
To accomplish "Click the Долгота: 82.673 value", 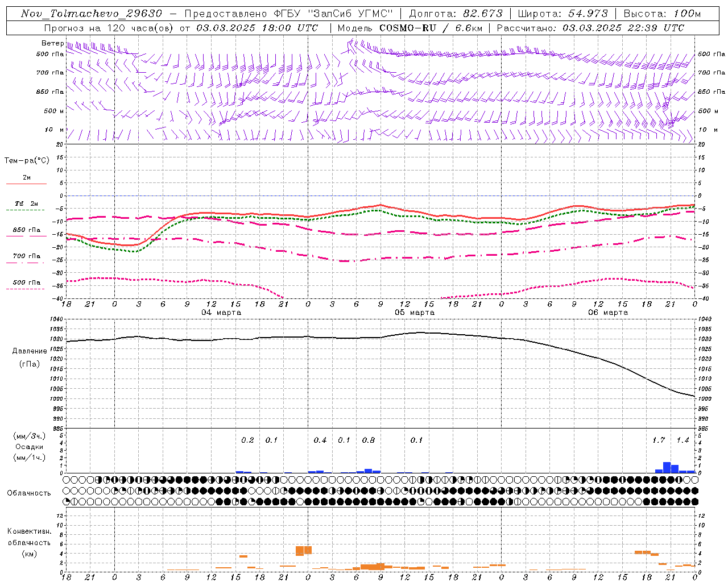I will (456, 14).
